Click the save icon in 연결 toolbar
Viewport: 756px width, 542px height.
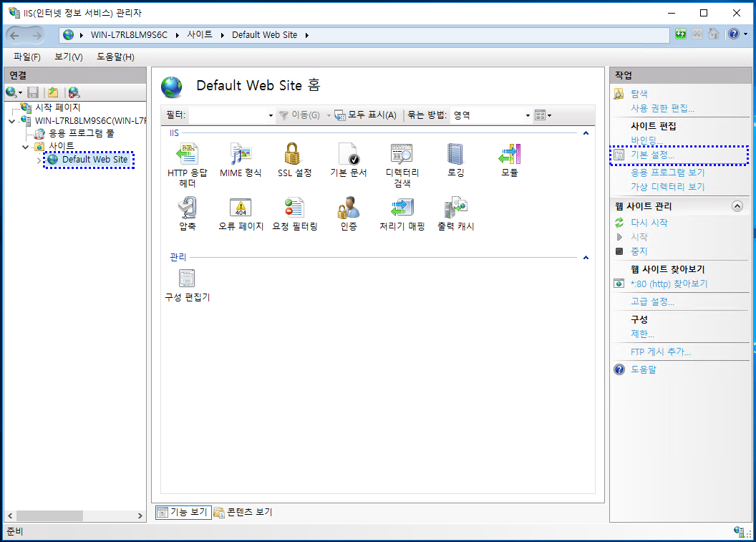(x=33, y=92)
